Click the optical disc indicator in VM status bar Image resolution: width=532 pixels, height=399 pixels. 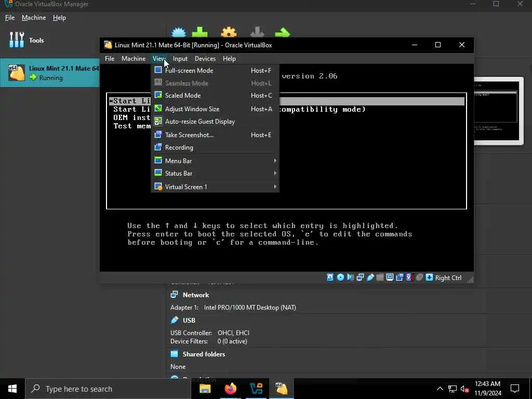(340, 277)
